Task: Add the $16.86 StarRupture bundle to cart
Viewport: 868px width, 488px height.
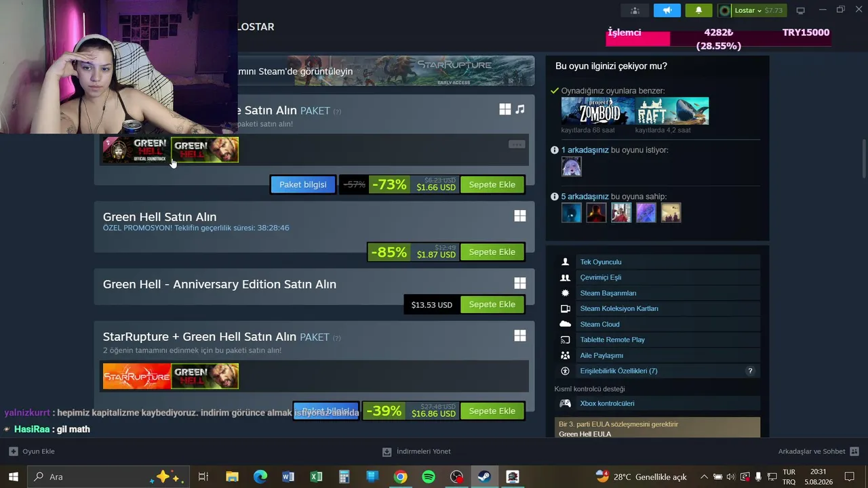Action: 492,411
